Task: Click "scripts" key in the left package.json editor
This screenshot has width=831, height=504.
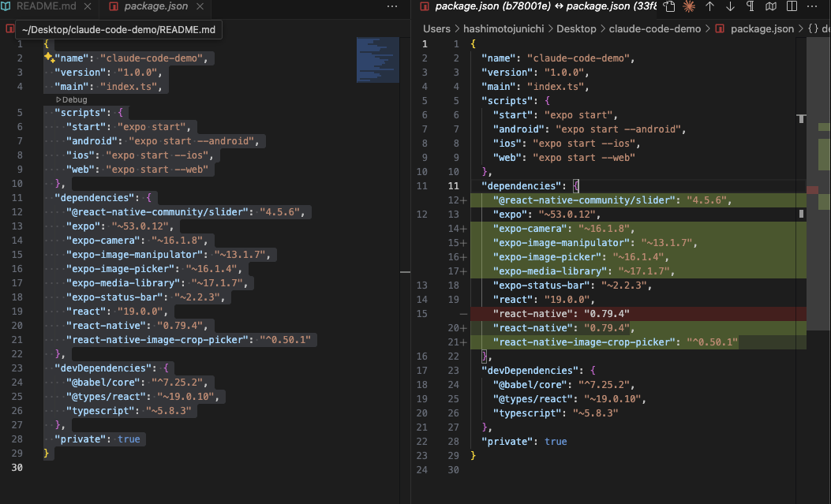Action: pos(80,112)
